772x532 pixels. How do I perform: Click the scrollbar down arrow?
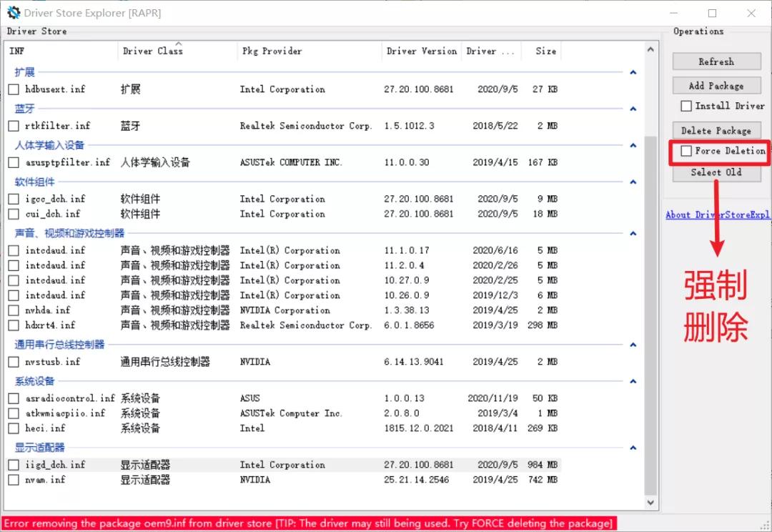(x=650, y=503)
